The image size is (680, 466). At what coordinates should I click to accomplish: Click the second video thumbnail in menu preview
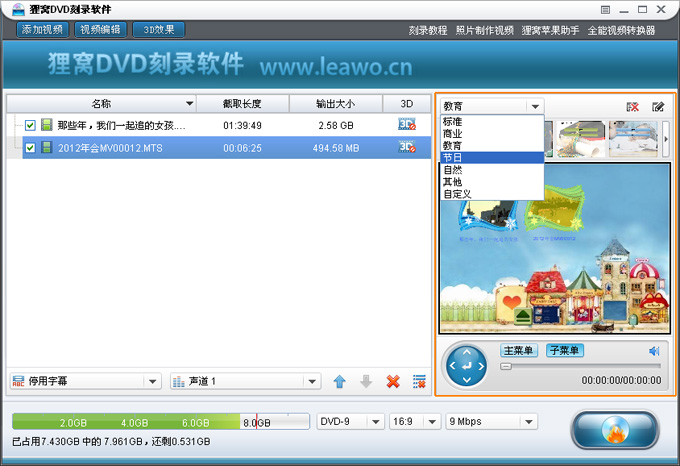click(554, 209)
